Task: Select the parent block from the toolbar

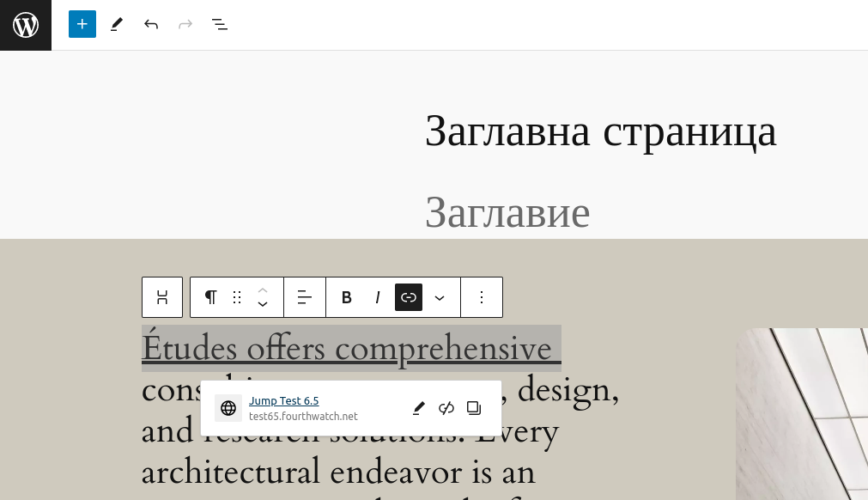Action: point(162,297)
